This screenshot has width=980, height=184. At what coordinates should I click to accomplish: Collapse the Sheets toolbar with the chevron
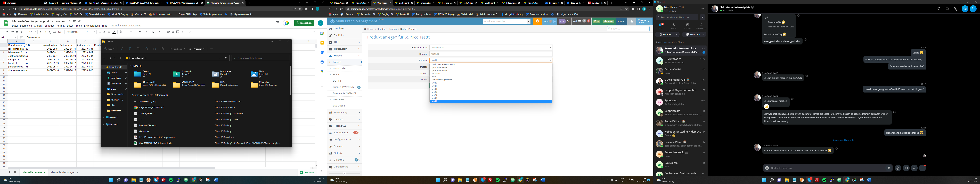coord(314,32)
